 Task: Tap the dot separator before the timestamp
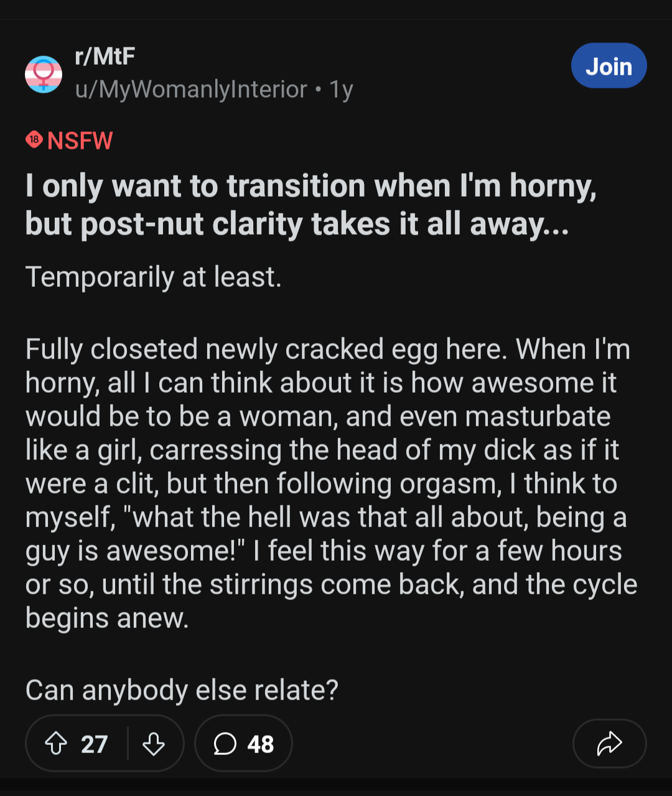(319, 90)
